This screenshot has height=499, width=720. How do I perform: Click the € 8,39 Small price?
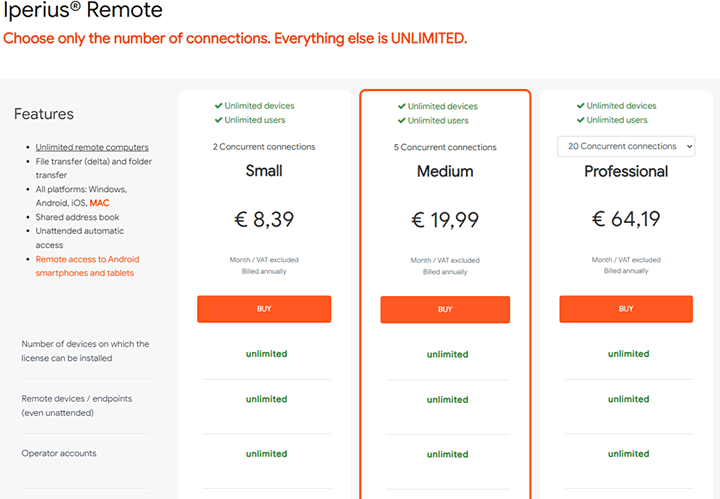[x=264, y=219]
